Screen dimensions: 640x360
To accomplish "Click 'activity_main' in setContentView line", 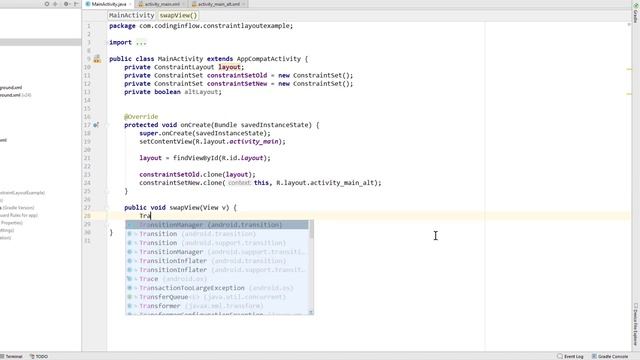I will tap(253, 142).
